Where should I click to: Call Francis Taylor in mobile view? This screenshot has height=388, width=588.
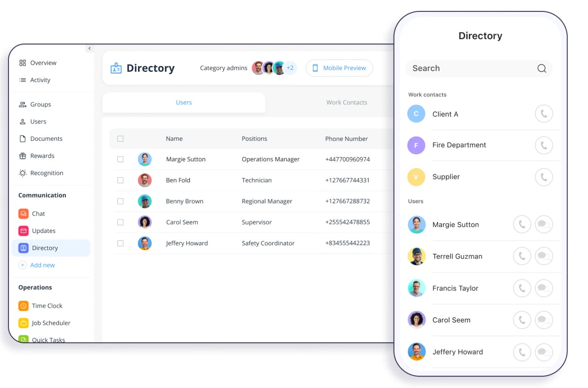(522, 288)
